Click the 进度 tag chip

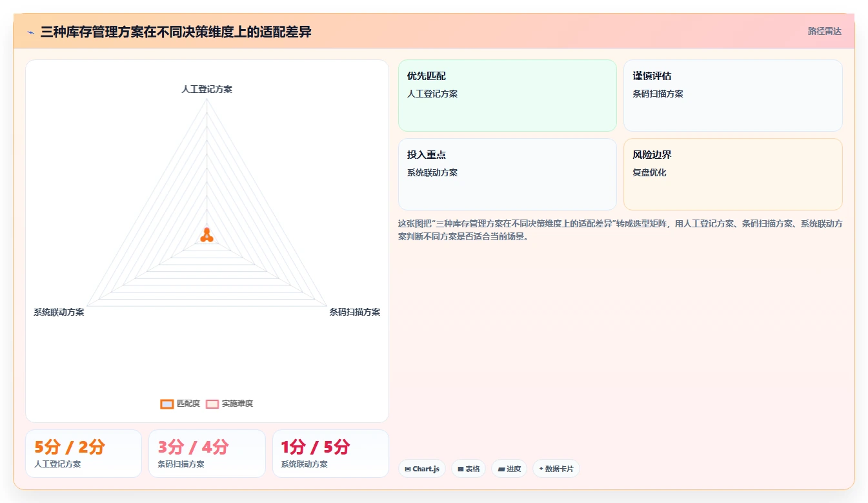[509, 469]
